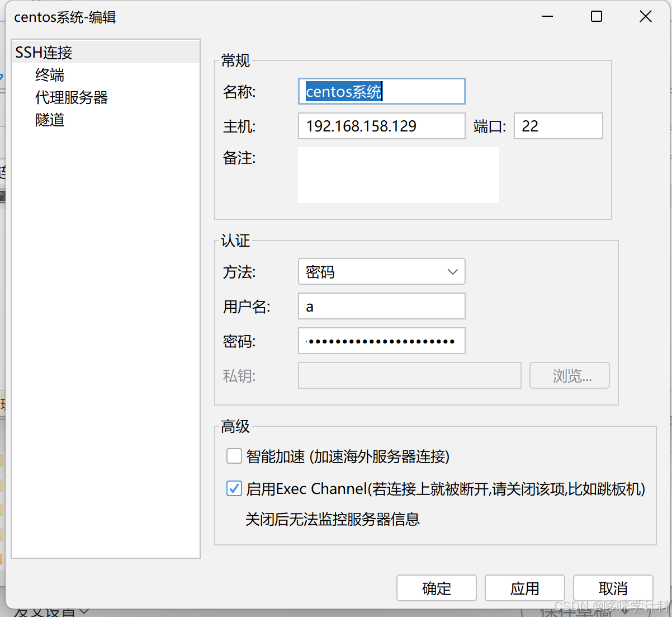Open the 方法 authentication method dropdown

click(452, 271)
